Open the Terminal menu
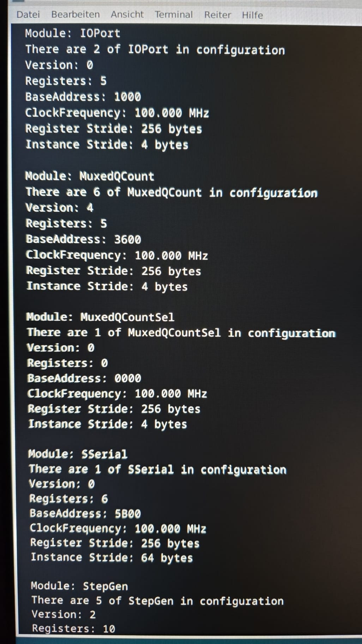This screenshot has height=644, width=362. pos(174,15)
